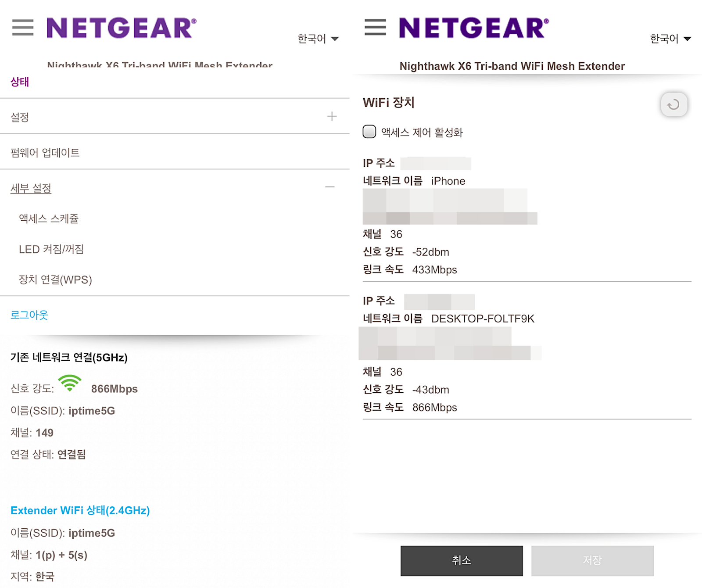Click the Extender WiFi 상태(2.4GHz) heading link
Image resolution: width=702 pixels, height=588 pixels.
coord(80,510)
